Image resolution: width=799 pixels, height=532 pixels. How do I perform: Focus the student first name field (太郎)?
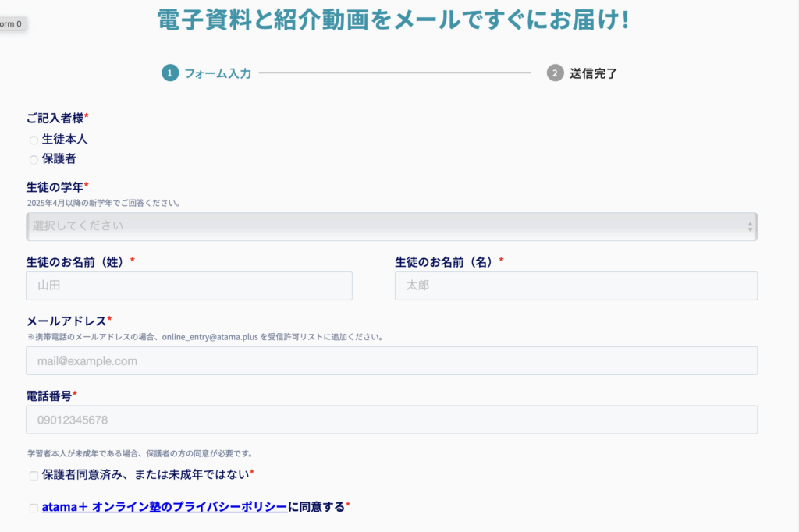point(576,286)
